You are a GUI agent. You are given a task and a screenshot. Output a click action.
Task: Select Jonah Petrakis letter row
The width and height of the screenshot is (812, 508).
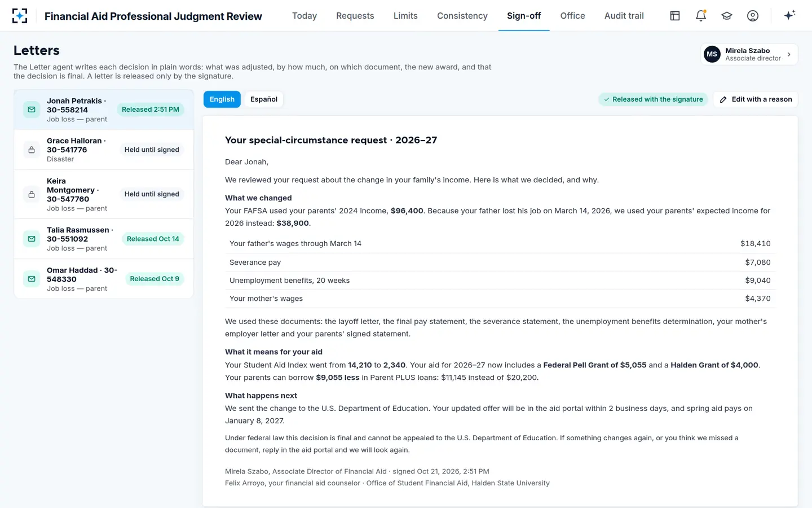pos(104,110)
